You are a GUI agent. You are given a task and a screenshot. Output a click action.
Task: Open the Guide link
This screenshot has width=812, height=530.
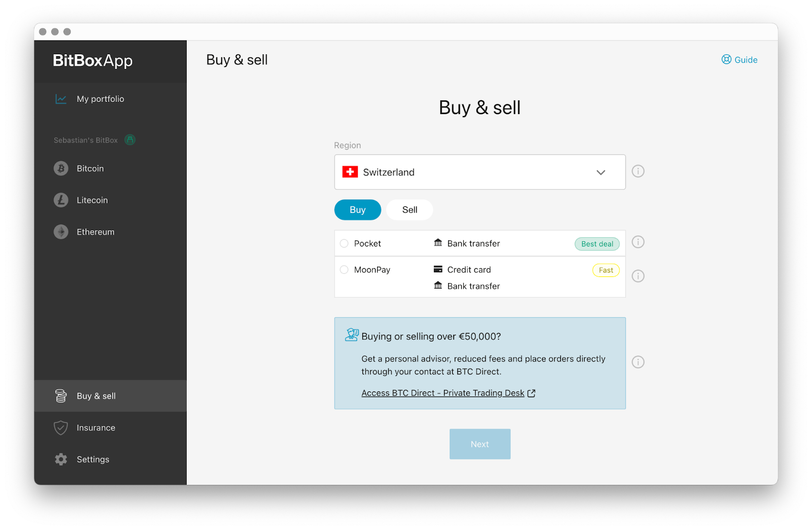(739, 60)
